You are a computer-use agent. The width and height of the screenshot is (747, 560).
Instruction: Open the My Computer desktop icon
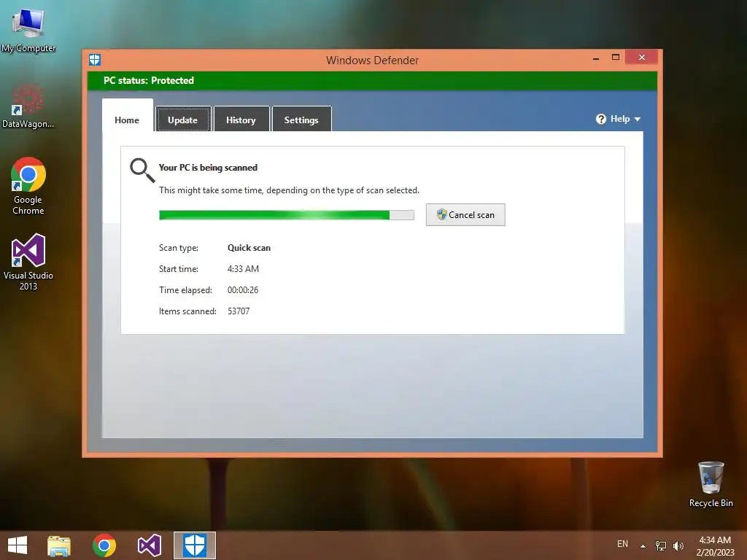point(28,30)
